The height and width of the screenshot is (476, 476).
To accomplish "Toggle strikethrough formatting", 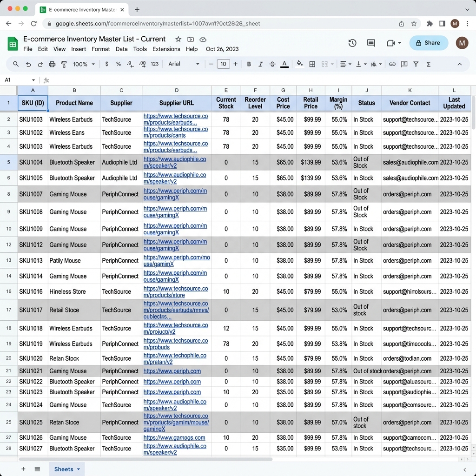I will pyautogui.click(x=272, y=64).
